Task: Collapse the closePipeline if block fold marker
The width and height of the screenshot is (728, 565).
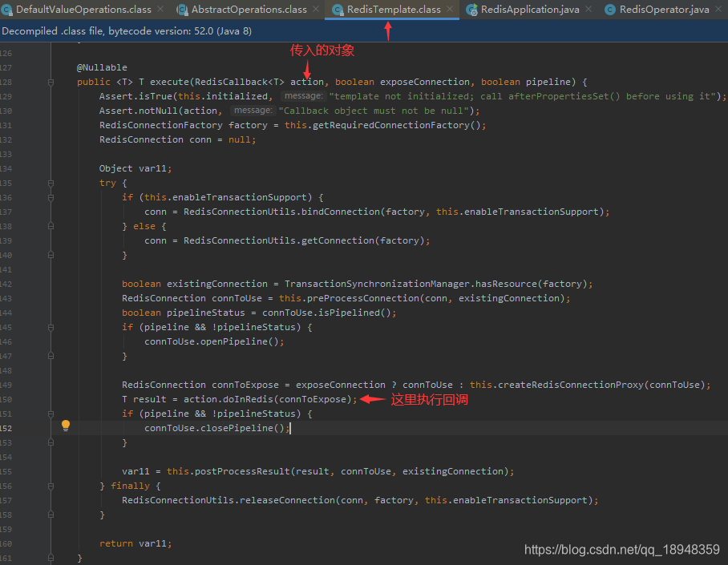Action: (50, 413)
